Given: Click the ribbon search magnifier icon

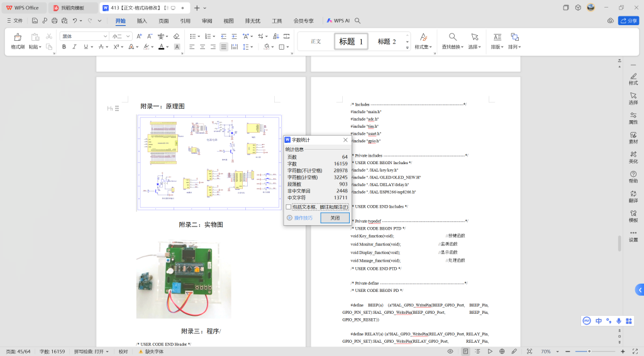Looking at the screenshot, I should tap(358, 21).
